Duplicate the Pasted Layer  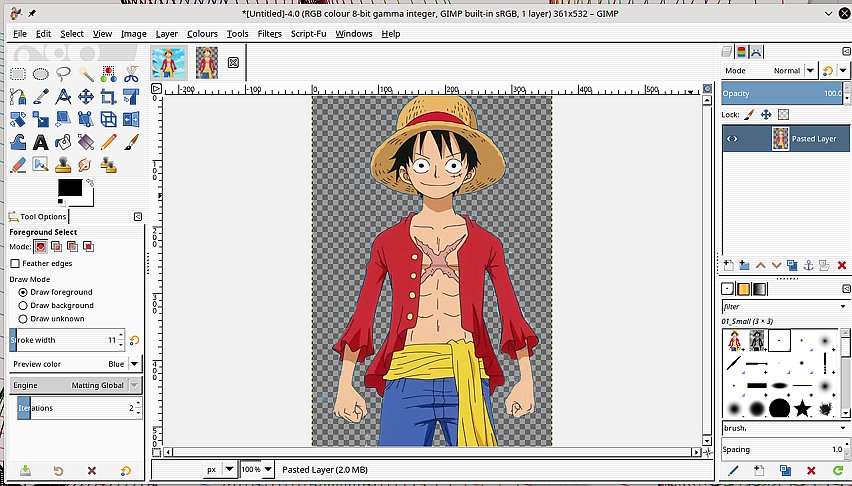pyautogui.click(x=792, y=265)
